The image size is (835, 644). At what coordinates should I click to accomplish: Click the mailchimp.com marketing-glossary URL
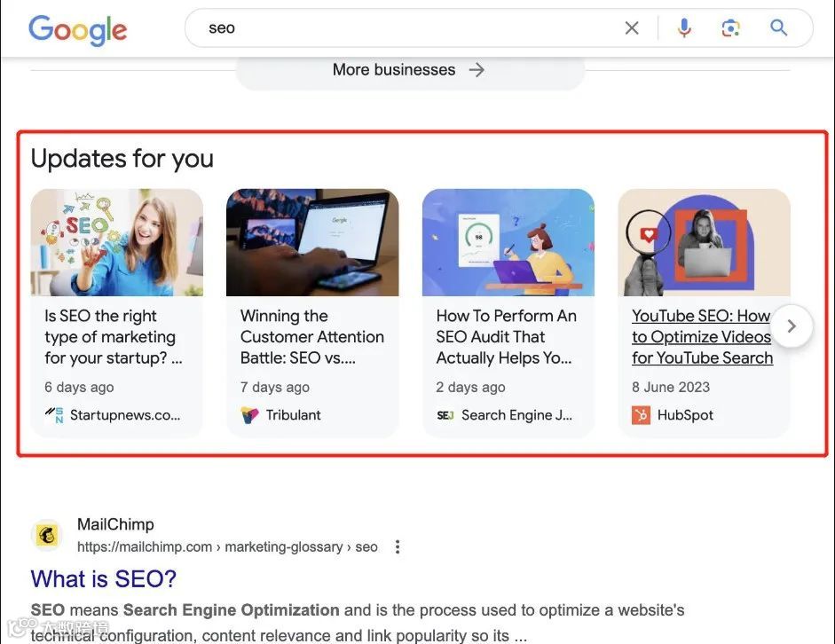tap(227, 546)
